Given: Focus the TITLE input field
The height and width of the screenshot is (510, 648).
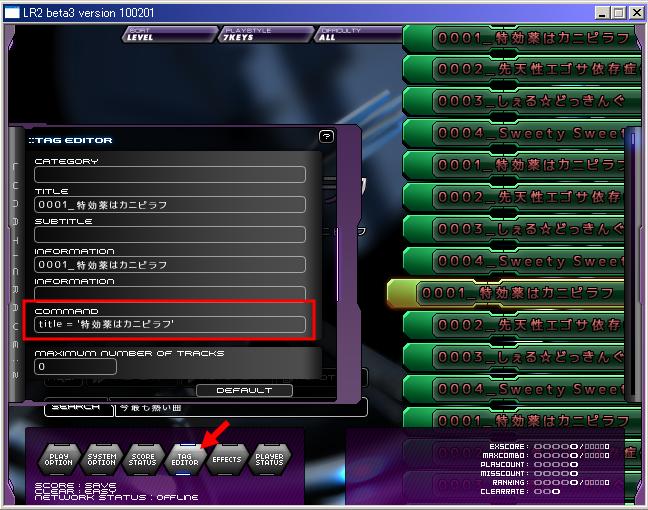Looking at the screenshot, I should click(x=170, y=205).
